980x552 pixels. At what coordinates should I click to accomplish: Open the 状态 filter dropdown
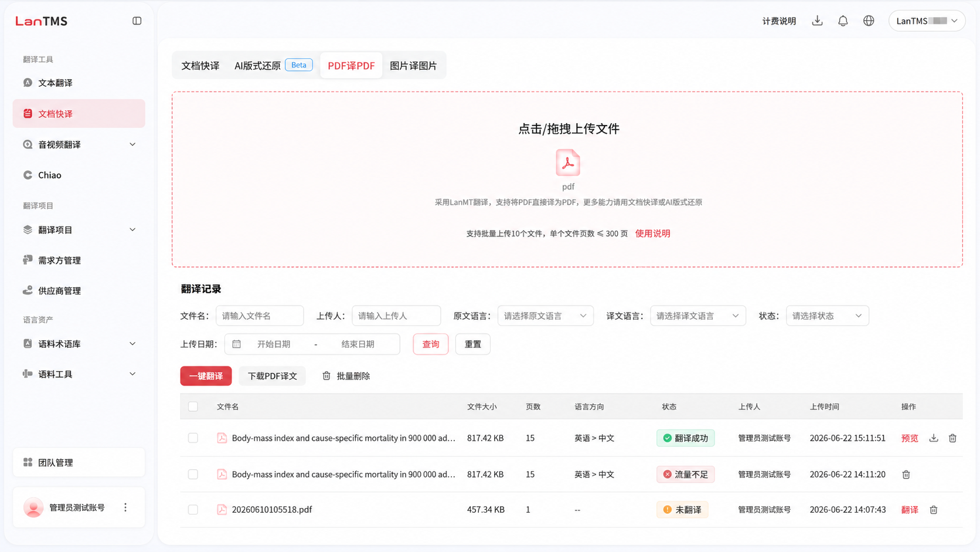(x=827, y=316)
